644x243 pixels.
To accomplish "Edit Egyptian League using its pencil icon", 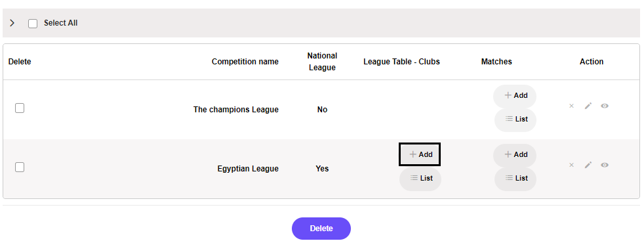I will point(588,165).
